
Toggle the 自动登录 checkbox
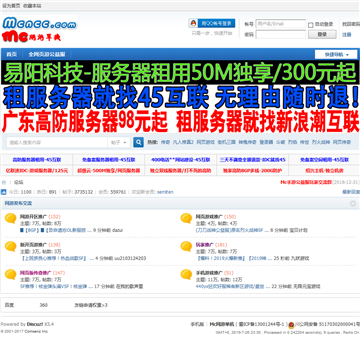(311, 25)
